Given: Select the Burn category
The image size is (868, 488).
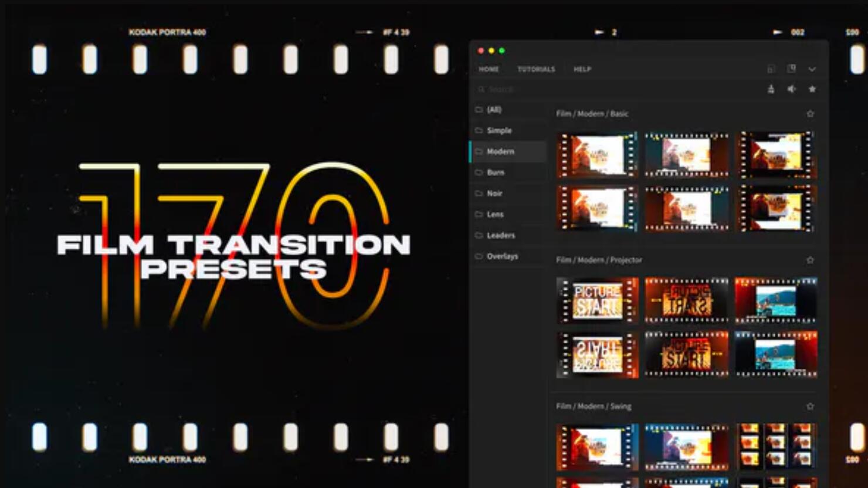Looking at the screenshot, I should click(x=508, y=172).
